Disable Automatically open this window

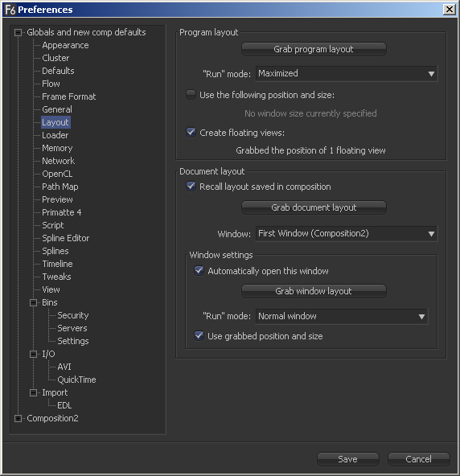(x=199, y=270)
